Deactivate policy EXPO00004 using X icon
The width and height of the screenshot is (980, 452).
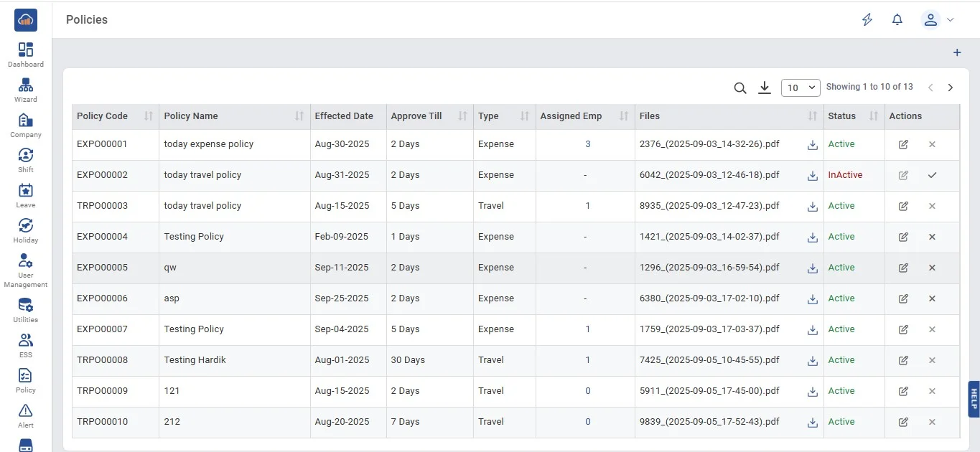pyautogui.click(x=932, y=237)
